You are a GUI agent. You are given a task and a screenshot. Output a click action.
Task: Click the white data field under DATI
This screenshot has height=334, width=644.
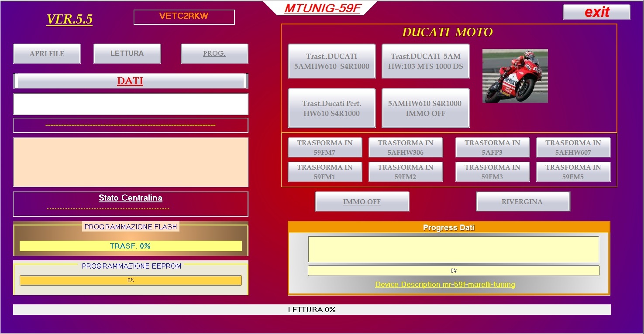tap(131, 104)
